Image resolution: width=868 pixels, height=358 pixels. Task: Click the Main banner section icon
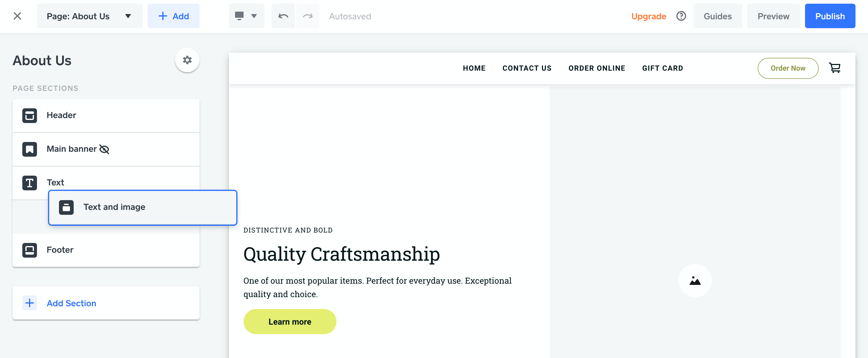point(30,149)
